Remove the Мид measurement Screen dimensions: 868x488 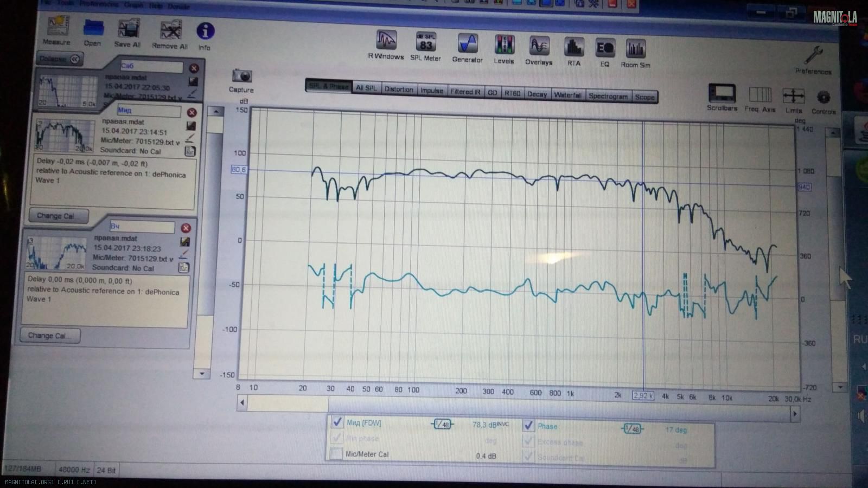coord(192,112)
